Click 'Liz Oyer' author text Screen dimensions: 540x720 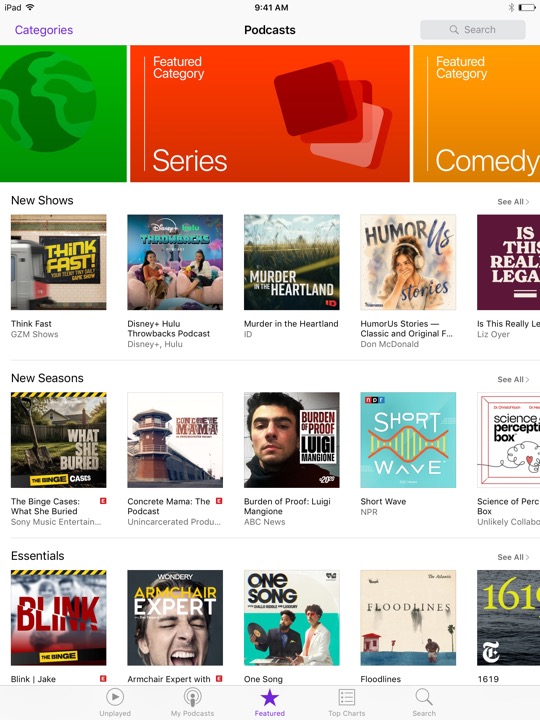tap(493, 334)
